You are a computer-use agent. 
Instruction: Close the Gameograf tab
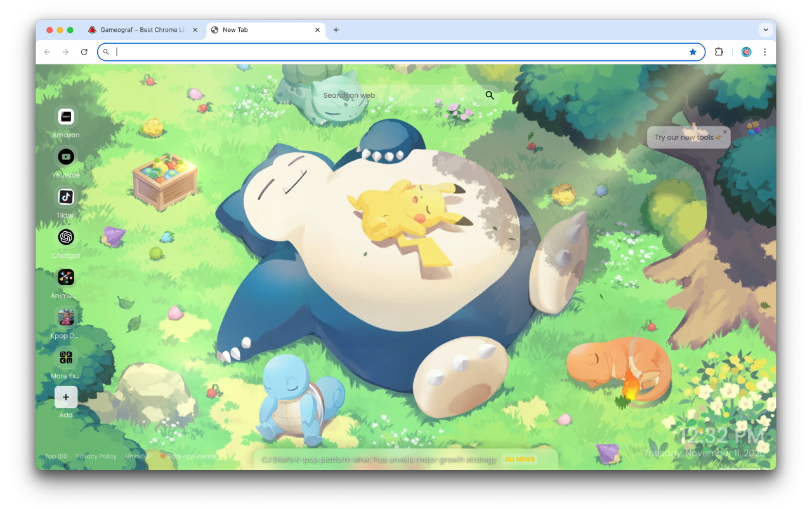point(195,30)
